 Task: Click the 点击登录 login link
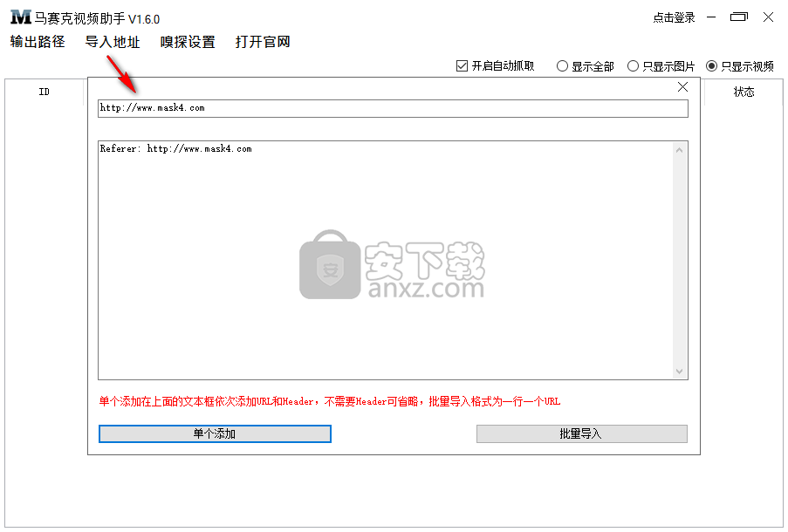[x=674, y=17]
